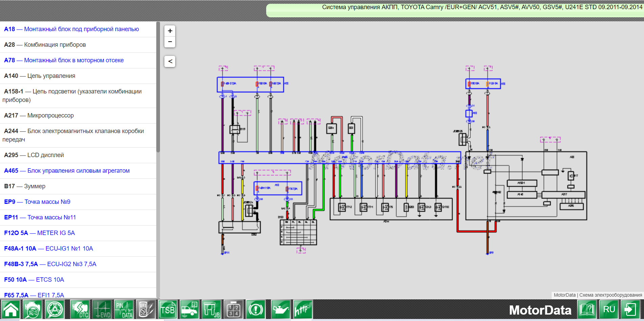Click the http:// web link icon
Screen dimensions: 644x321
pyautogui.click(x=303, y=309)
